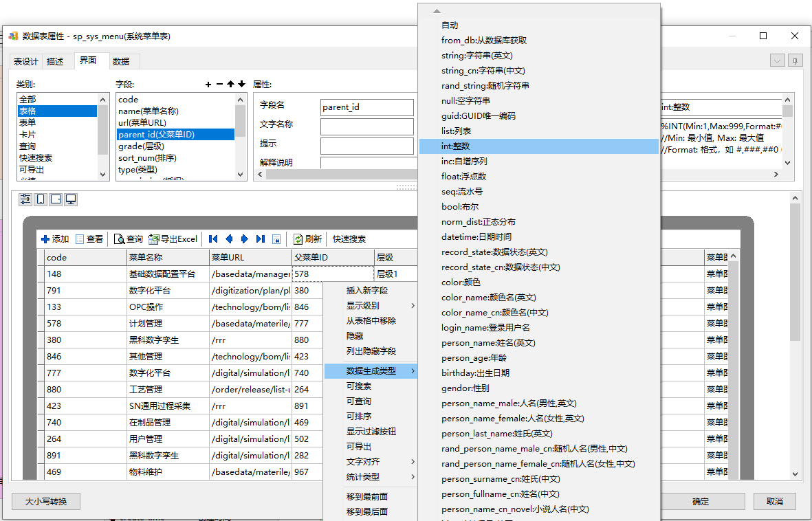Go to last record navigation icon
The width and height of the screenshot is (812, 521).
pos(261,239)
